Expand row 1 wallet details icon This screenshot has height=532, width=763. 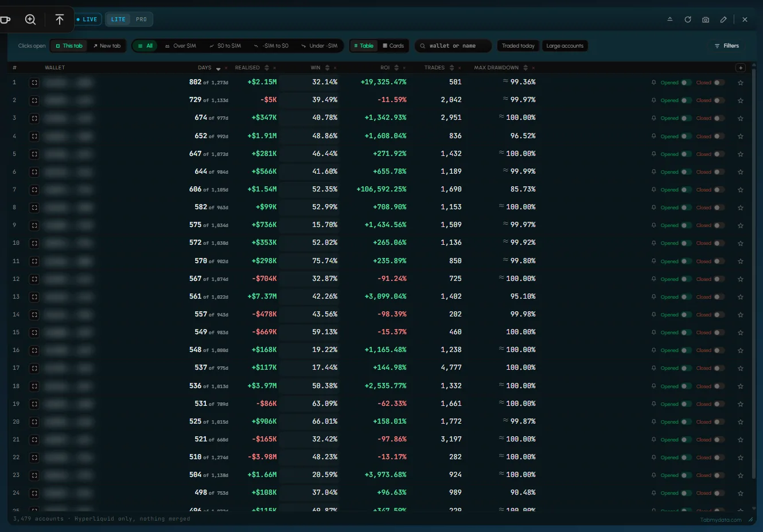(34, 83)
